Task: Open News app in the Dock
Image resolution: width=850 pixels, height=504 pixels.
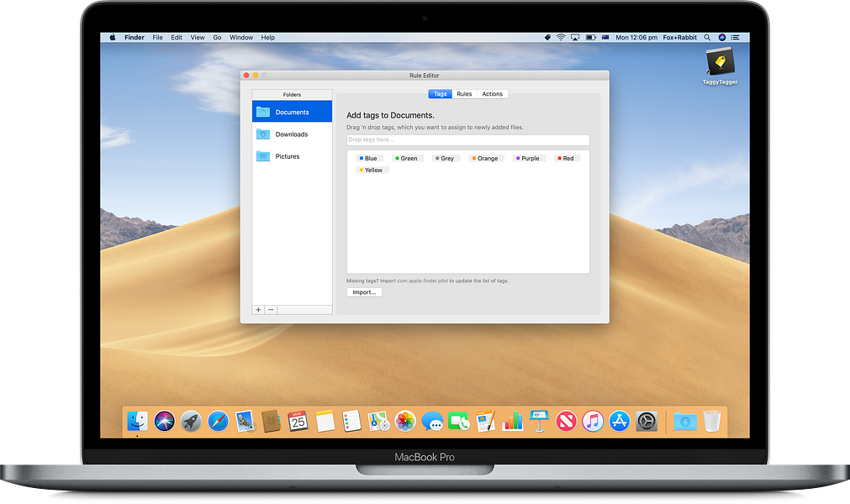Action: tap(566, 421)
